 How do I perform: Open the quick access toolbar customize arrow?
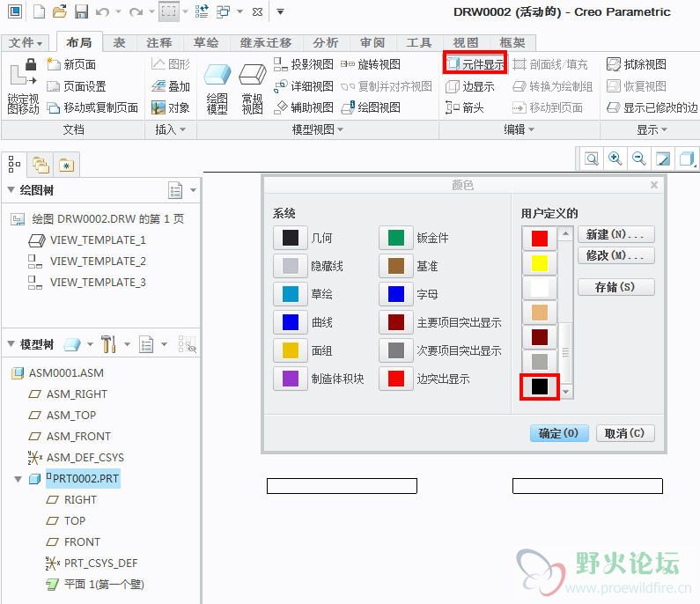click(x=280, y=12)
